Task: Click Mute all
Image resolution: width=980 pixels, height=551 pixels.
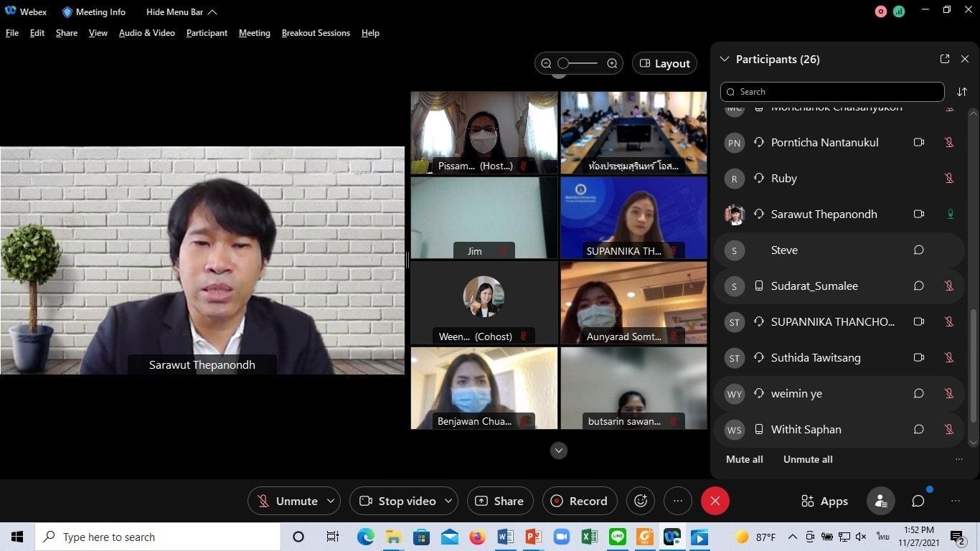Action: [745, 459]
